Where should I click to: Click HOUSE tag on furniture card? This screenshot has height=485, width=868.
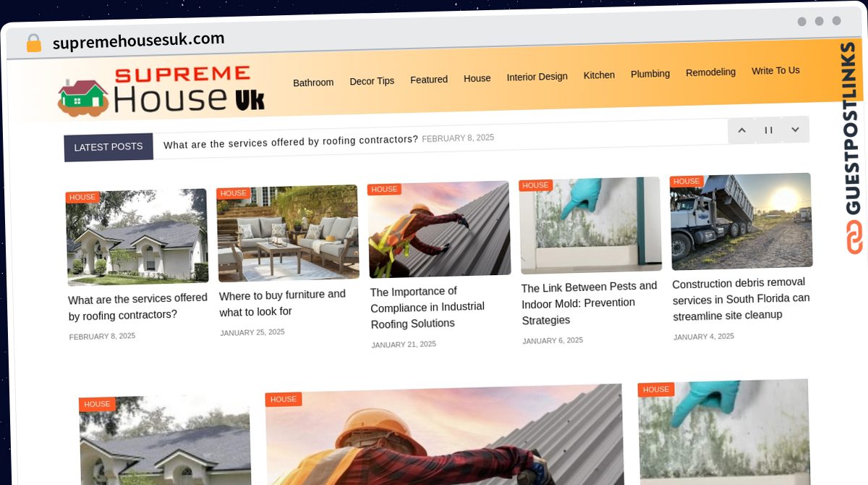[x=234, y=193]
